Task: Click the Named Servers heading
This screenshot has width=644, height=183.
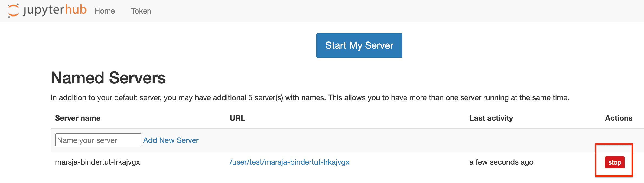Action: pos(108,78)
